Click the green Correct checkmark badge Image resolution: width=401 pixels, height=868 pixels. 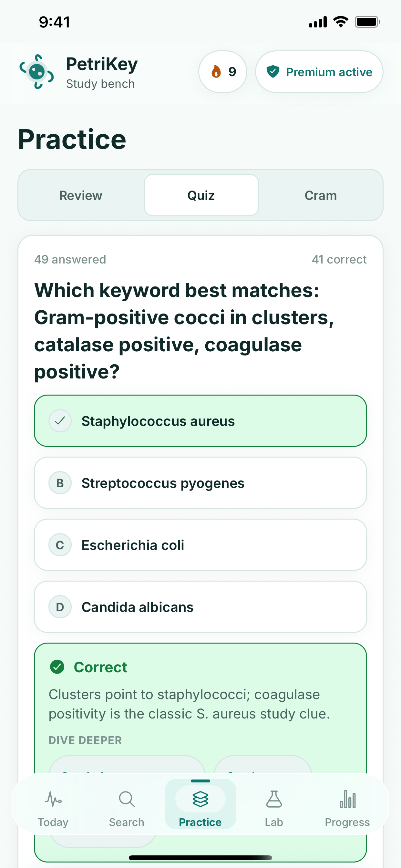(57, 667)
